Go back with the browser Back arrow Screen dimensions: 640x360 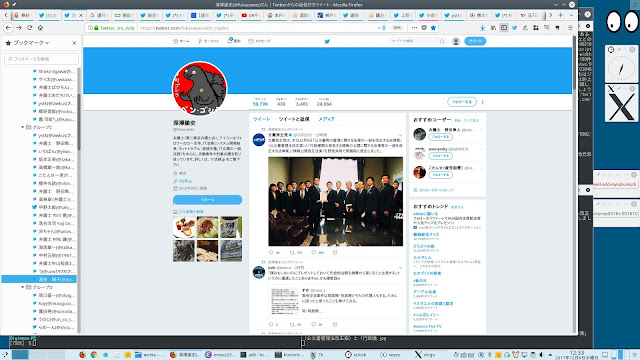point(9,28)
